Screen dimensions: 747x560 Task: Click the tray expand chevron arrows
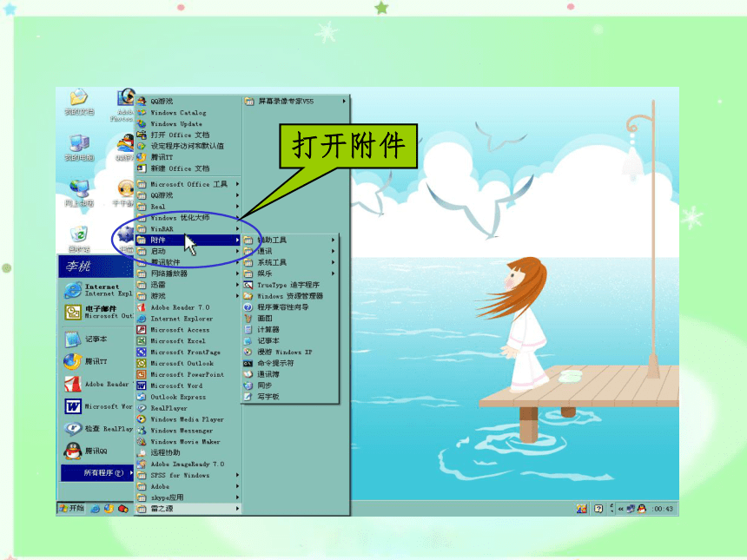pyautogui.click(x=621, y=509)
